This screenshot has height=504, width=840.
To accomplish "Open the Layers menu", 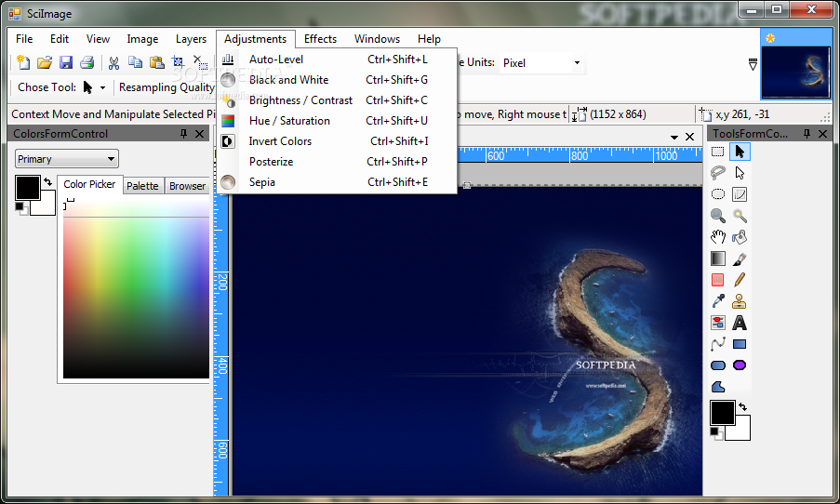I will coord(191,39).
